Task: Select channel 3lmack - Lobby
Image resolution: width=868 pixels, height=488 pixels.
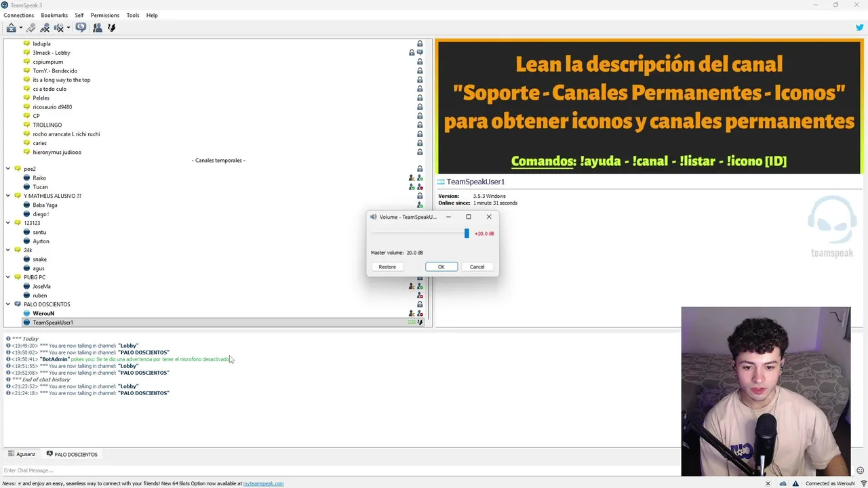Action: (52, 53)
